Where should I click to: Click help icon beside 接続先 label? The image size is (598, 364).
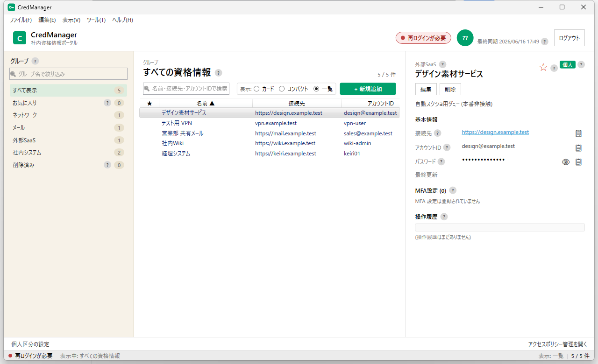[x=437, y=133]
